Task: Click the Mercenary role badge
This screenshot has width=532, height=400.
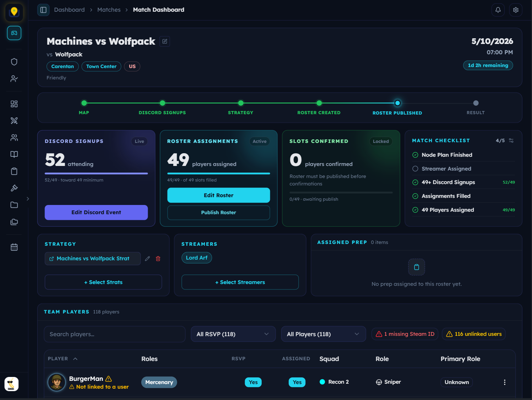Action: [x=159, y=382]
